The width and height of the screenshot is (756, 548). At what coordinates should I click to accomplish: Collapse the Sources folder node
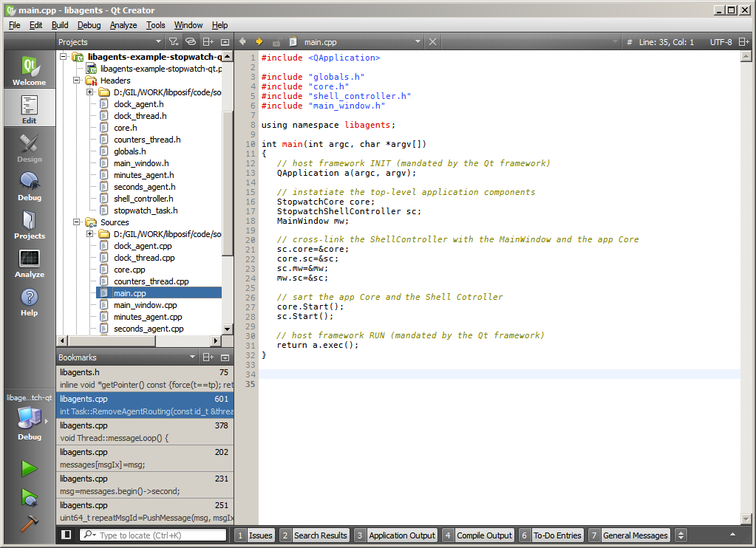[78, 222]
